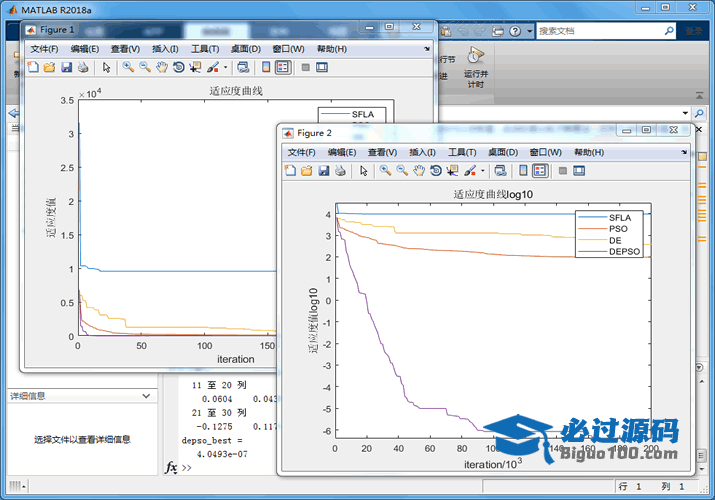The height and width of the screenshot is (500, 715).
Task: Select Edit Plot arrow in Figure 1
Action: click(x=106, y=67)
